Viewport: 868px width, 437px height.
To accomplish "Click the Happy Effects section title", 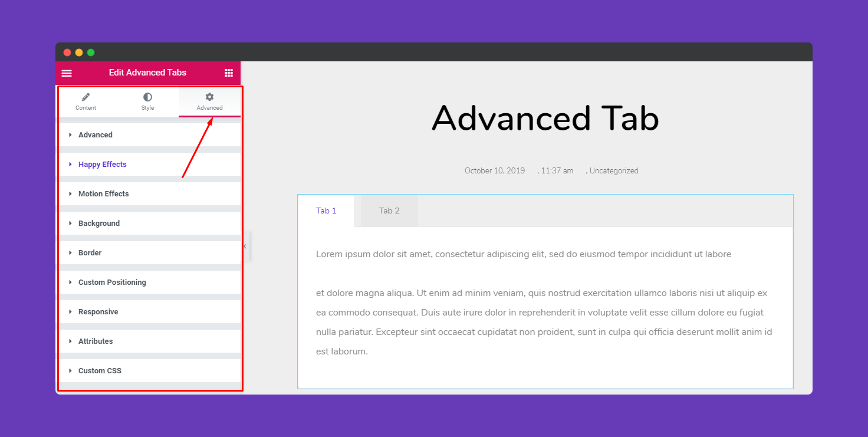I will click(103, 165).
